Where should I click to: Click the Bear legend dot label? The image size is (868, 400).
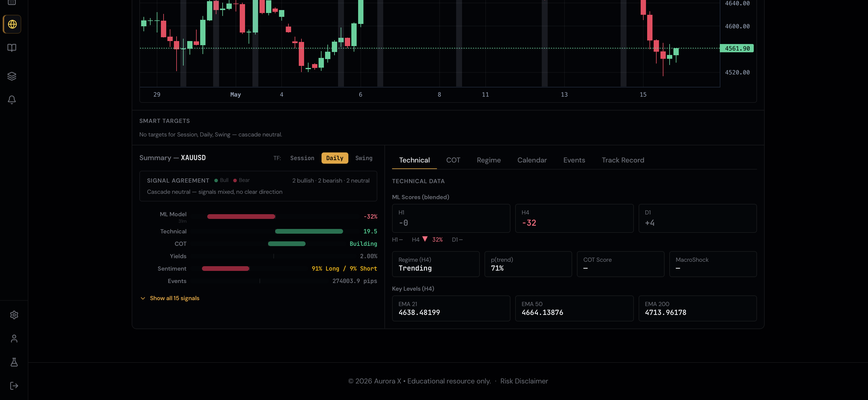pos(241,181)
